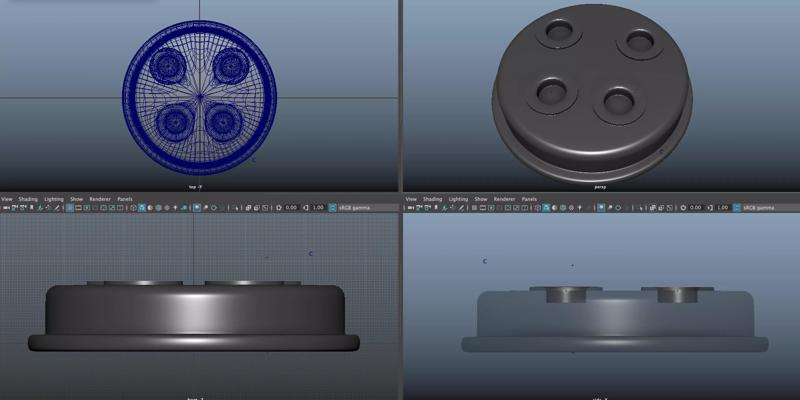Click Gamma reset icon in lower-left panel toolbar

coord(306,208)
